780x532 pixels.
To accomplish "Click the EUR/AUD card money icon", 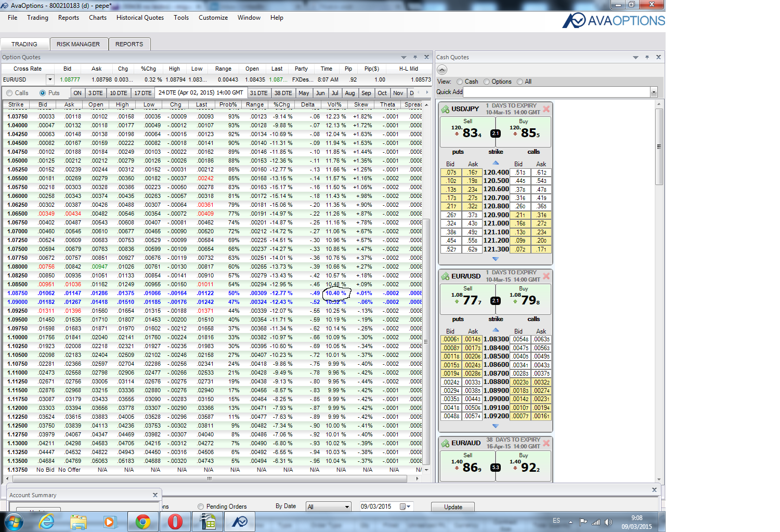I will point(445,443).
